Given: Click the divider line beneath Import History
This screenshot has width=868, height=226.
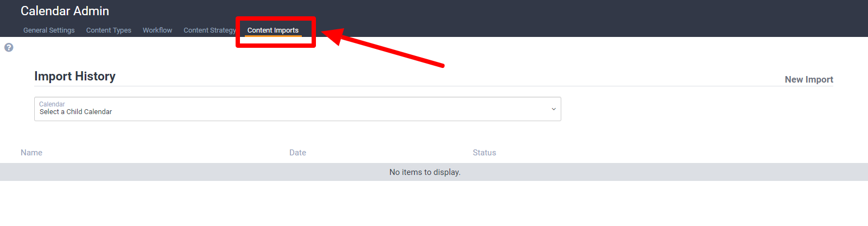Looking at the screenshot, I should tap(434, 86).
